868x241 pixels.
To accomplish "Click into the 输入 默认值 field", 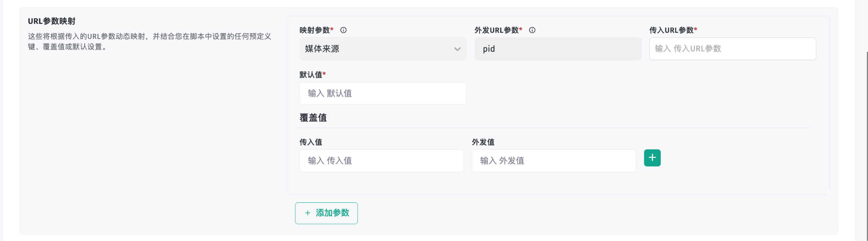I will [383, 93].
